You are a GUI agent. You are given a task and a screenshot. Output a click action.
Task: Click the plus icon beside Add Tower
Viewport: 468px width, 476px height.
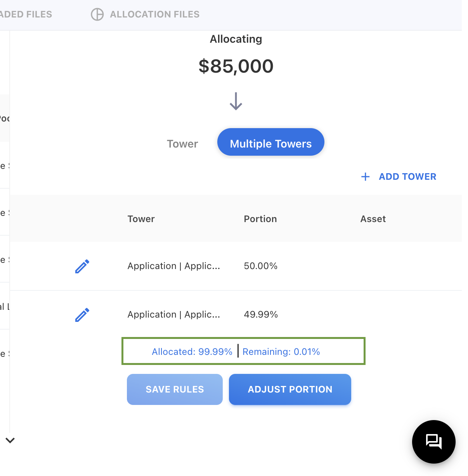click(365, 177)
